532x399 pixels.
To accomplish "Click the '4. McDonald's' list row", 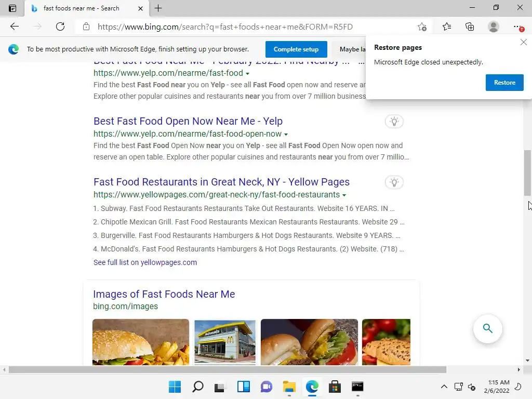I will point(248,249).
